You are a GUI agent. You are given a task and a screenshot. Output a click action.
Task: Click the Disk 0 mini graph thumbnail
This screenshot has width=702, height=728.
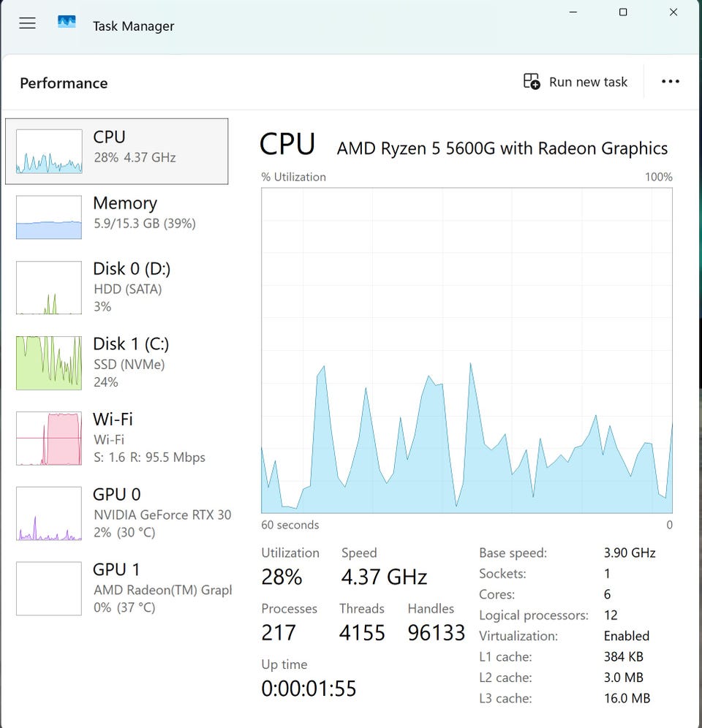coord(49,287)
